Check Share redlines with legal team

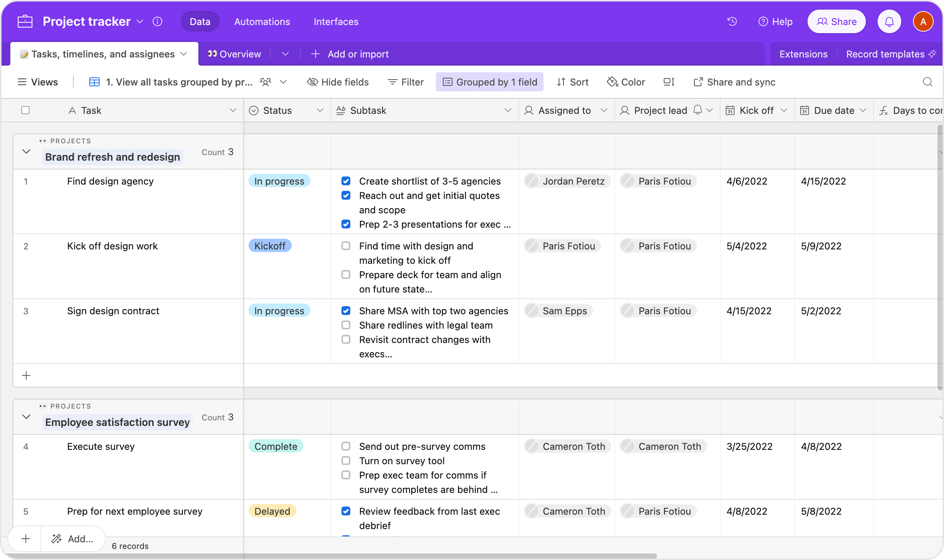tap(346, 325)
